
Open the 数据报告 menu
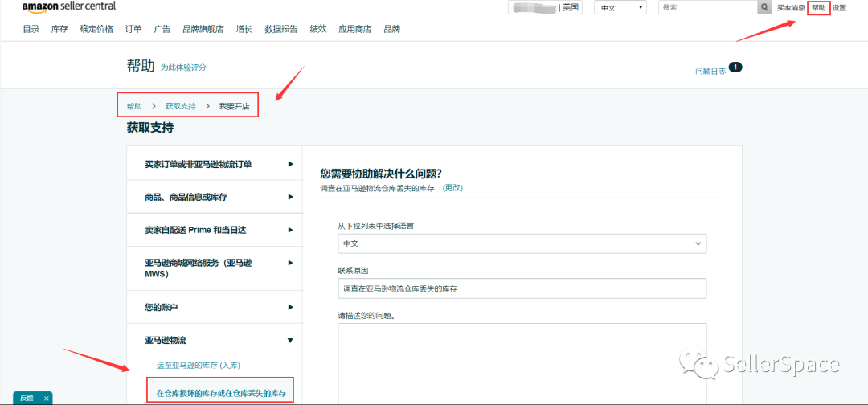[281, 29]
